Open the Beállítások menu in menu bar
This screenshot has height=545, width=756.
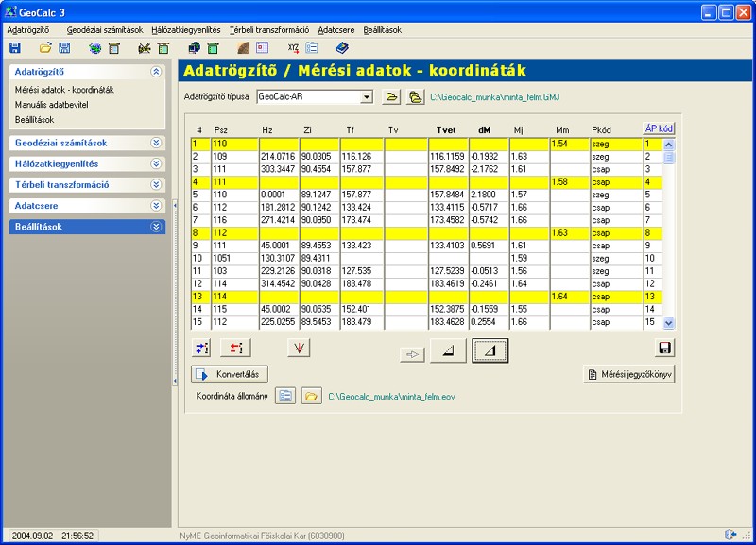pyautogui.click(x=383, y=30)
